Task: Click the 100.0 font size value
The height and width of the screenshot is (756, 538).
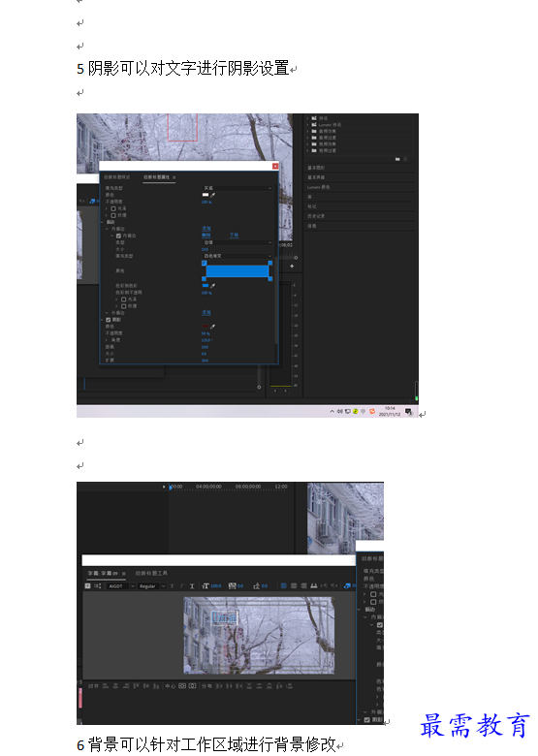Action: [x=215, y=585]
